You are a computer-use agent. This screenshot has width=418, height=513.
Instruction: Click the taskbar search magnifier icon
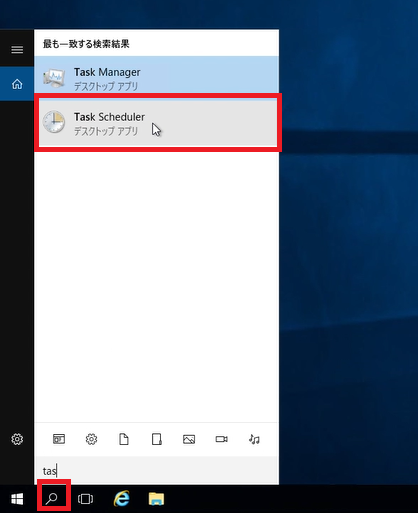click(x=52, y=499)
